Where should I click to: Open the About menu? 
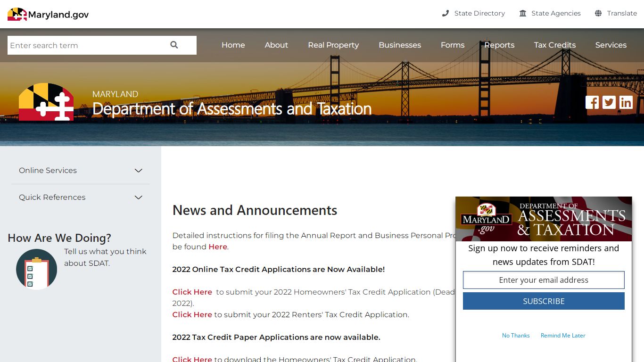click(276, 45)
